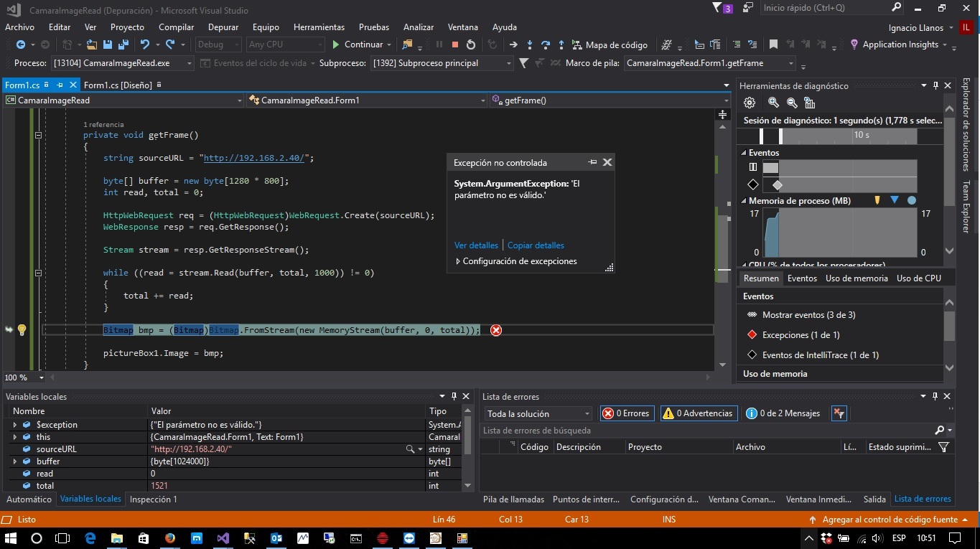Open diagnostic tools settings gear

pyautogui.click(x=750, y=103)
